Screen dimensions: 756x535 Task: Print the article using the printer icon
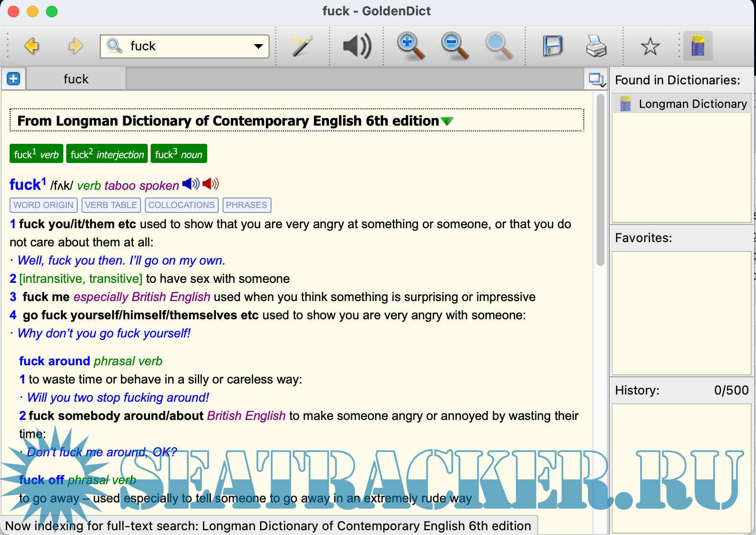click(596, 46)
